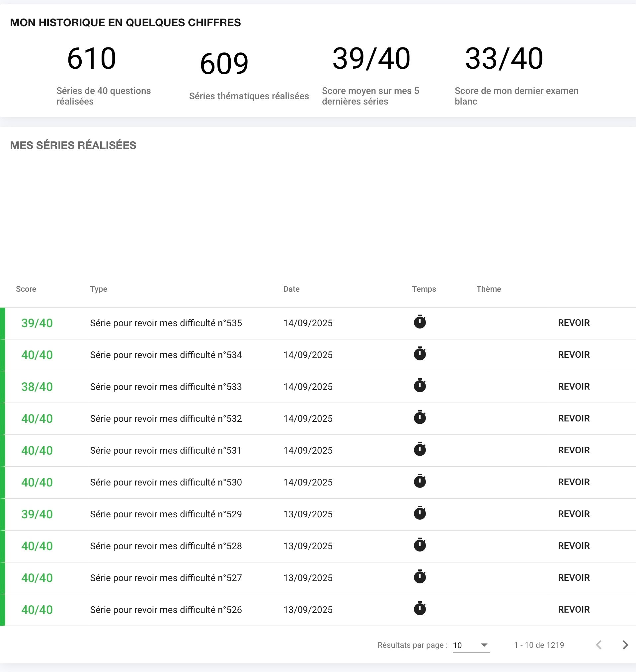Viewport: 636px width, 672px height.
Task: Click stopwatch icon for série n°529
Action: click(420, 513)
